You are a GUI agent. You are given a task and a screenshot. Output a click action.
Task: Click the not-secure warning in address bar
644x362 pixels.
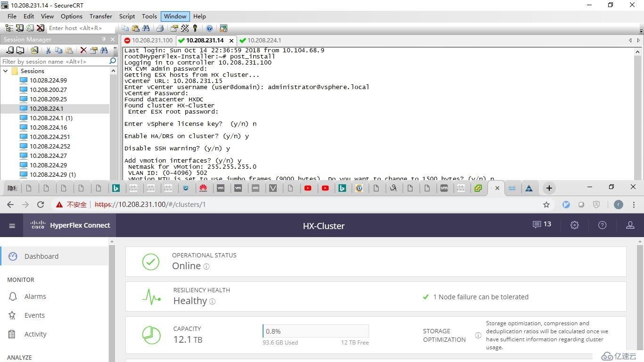[71, 205]
